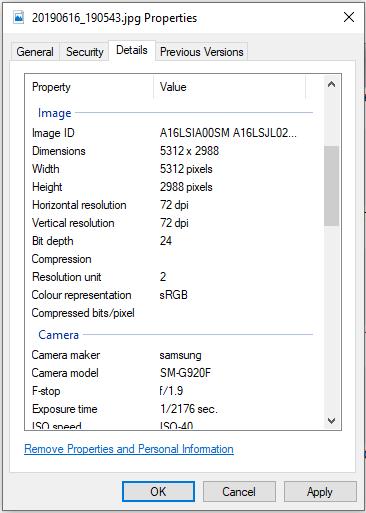Click the value 5312 x 2988
The height and width of the screenshot is (513, 366).
point(189,151)
